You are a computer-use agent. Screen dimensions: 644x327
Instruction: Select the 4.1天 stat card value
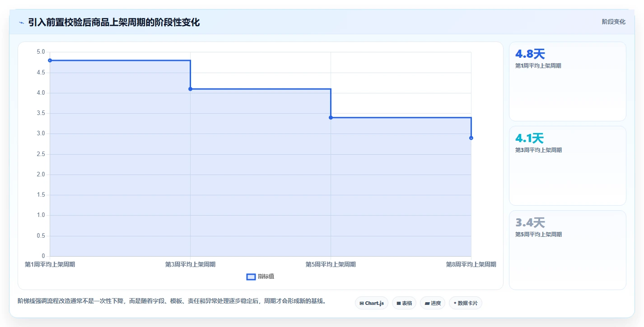[530, 138]
